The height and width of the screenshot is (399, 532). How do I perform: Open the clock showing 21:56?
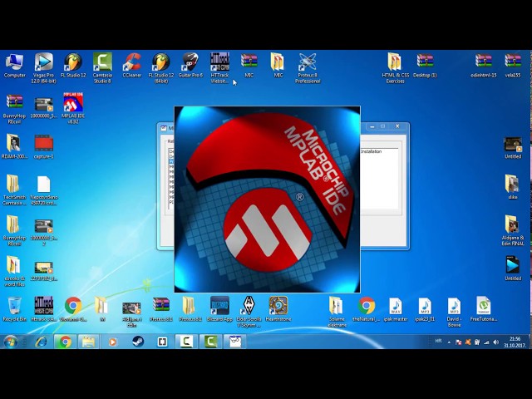(x=515, y=342)
